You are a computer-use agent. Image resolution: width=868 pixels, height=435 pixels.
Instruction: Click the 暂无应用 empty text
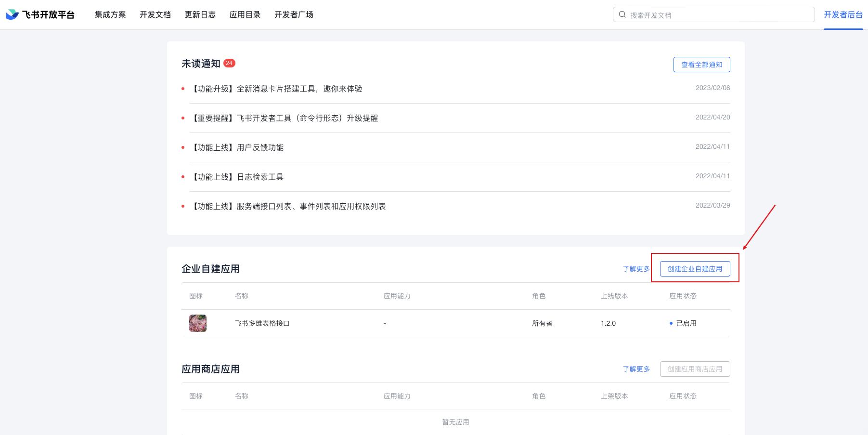coord(455,422)
